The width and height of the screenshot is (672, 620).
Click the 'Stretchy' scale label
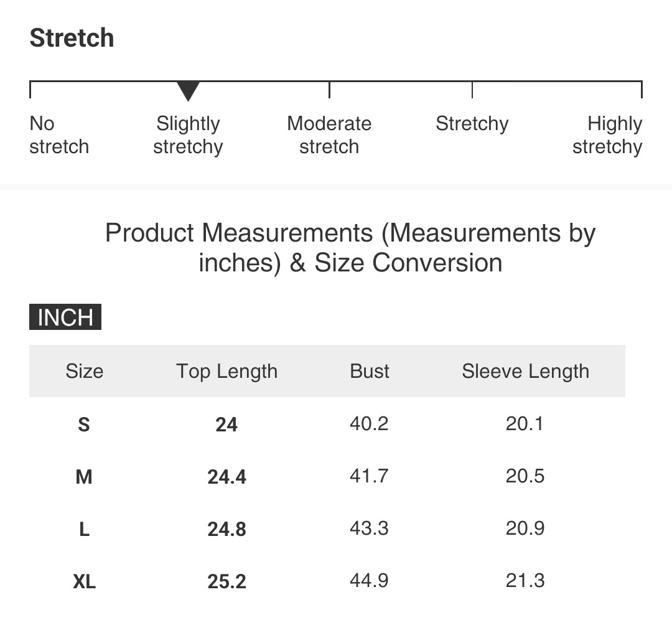[x=472, y=124]
